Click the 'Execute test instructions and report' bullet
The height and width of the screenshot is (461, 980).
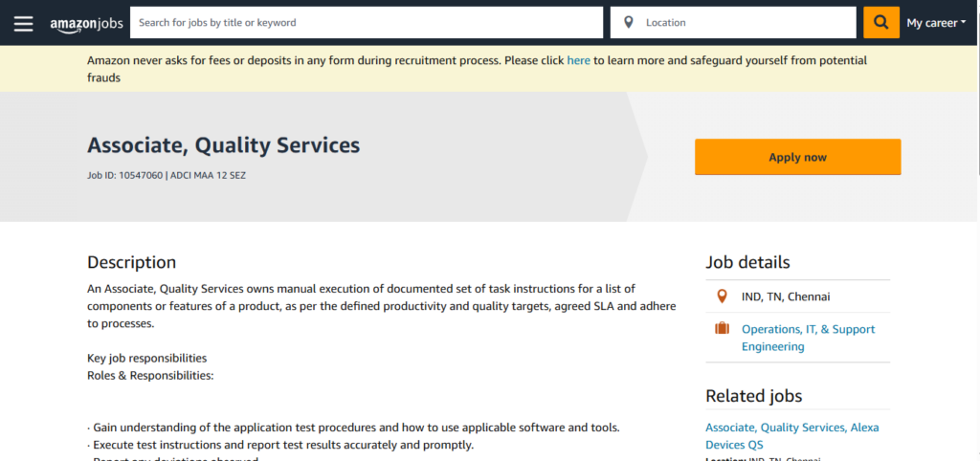(280, 446)
